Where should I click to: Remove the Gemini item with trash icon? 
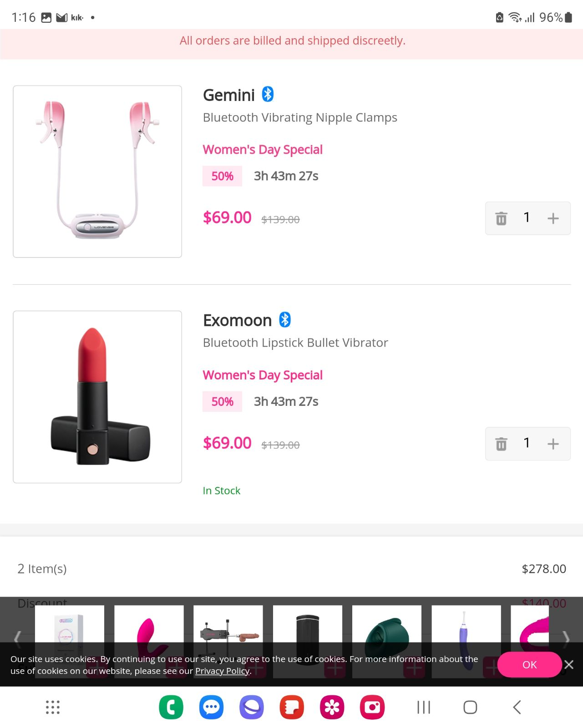point(501,218)
